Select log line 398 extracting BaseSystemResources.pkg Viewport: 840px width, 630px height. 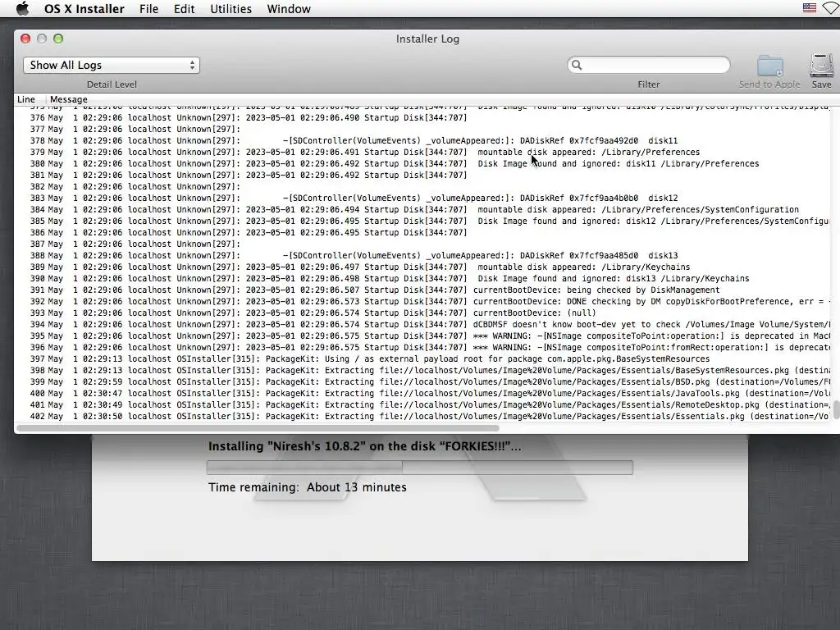coord(423,371)
